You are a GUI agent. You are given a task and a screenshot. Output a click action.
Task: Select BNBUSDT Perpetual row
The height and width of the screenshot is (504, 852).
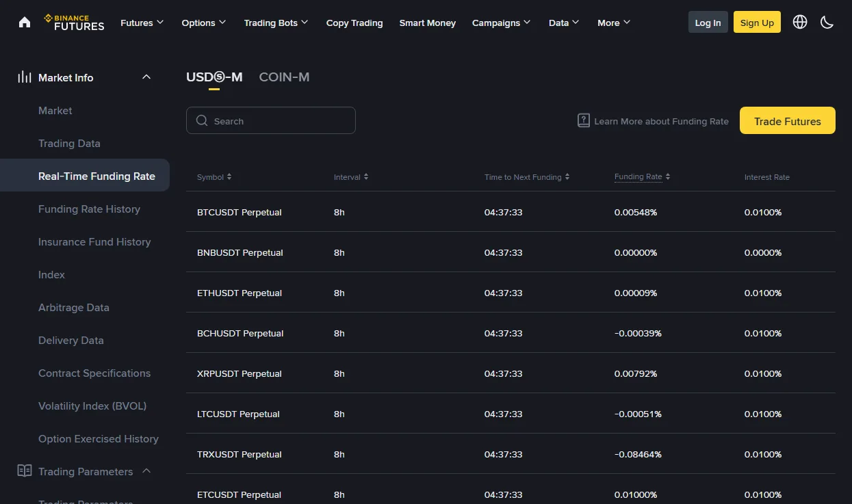[x=511, y=252]
